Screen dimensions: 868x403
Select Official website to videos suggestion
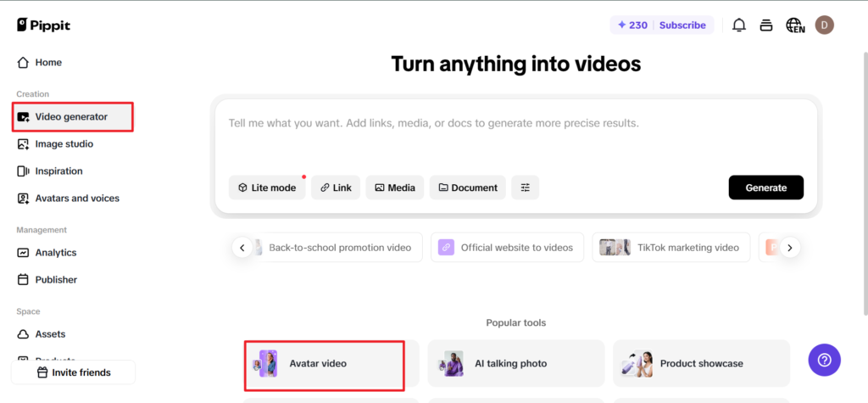click(x=507, y=247)
